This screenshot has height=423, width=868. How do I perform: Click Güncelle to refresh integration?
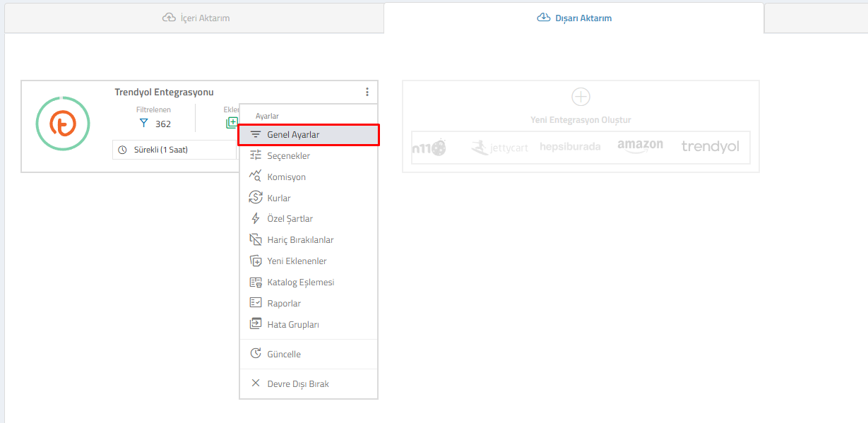[x=284, y=355]
